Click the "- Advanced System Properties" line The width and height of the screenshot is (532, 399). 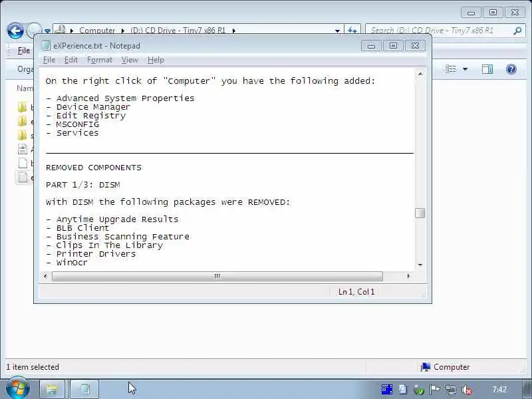pos(120,98)
